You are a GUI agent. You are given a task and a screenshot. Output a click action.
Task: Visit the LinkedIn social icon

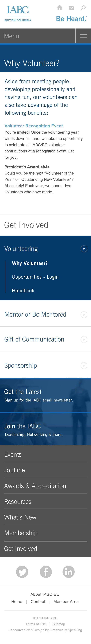[68, 571]
